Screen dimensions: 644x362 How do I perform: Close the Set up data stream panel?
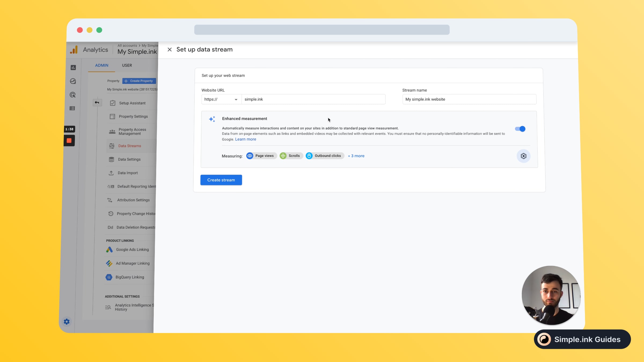click(170, 50)
